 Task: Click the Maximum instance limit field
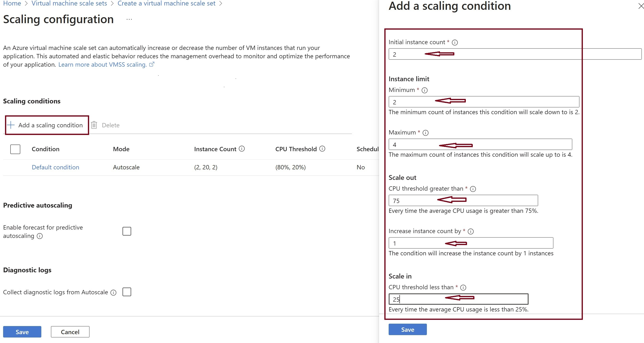[480, 145]
